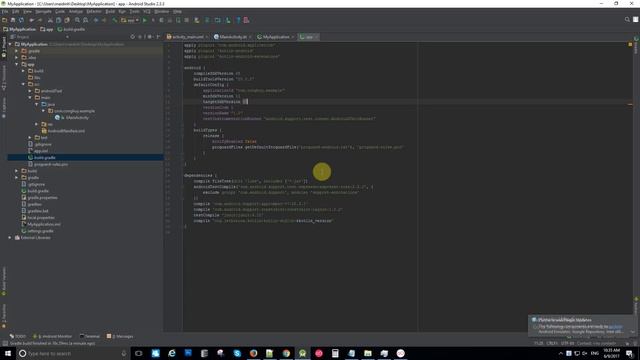Click the warning stripe marker in editor gutter

(x=630, y=104)
